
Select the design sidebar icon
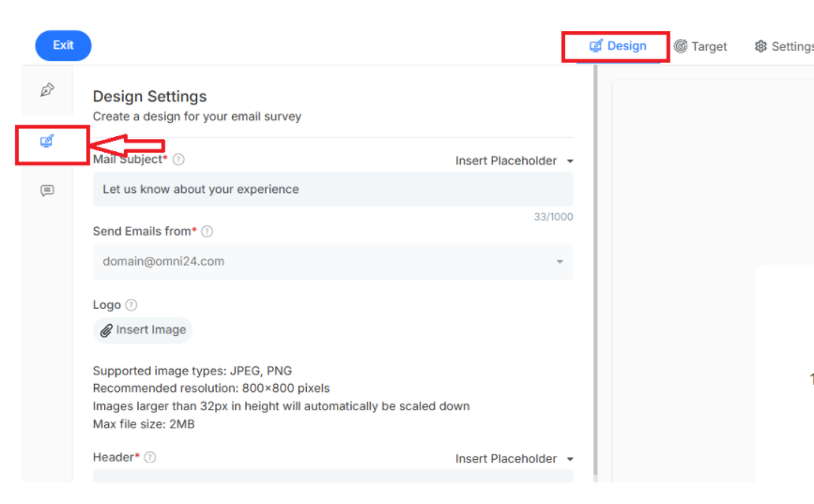click(47, 141)
